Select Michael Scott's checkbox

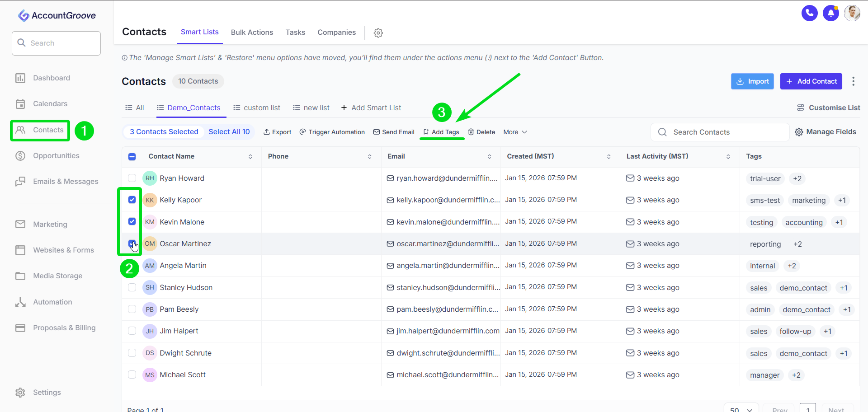tap(132, 375)
